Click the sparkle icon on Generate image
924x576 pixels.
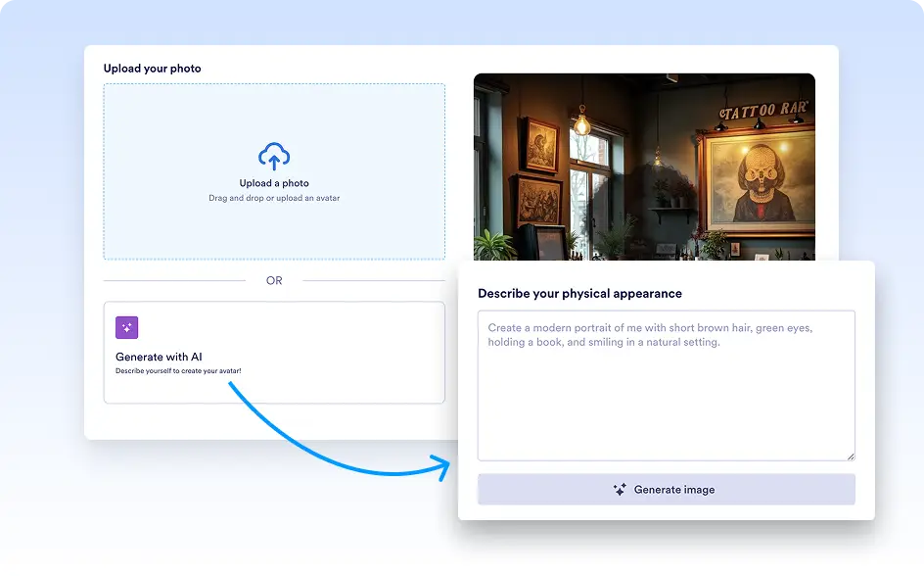pos(620,490)
